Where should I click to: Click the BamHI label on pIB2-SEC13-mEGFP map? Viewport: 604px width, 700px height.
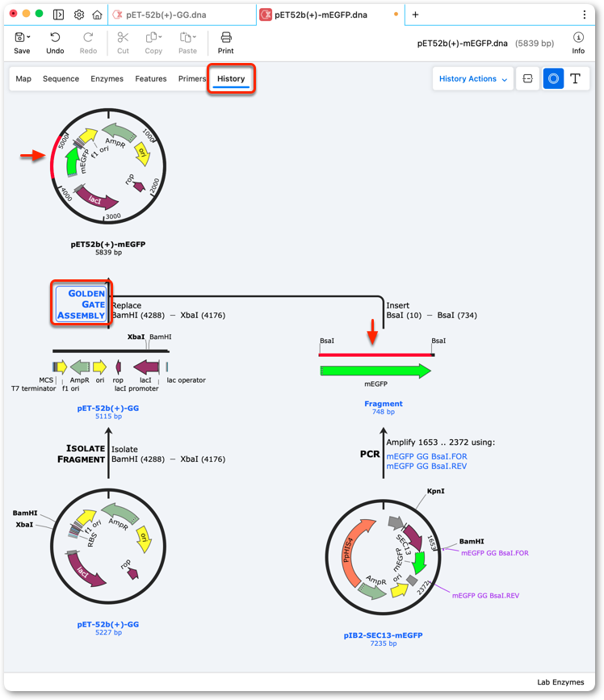pyautogui.click(x=472, y=541)
